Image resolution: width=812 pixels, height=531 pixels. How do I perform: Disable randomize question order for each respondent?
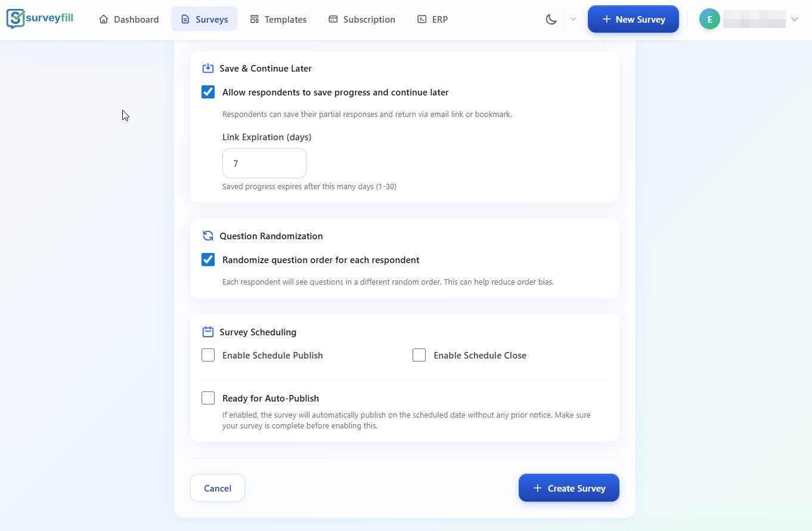click(x=207, y=260)
